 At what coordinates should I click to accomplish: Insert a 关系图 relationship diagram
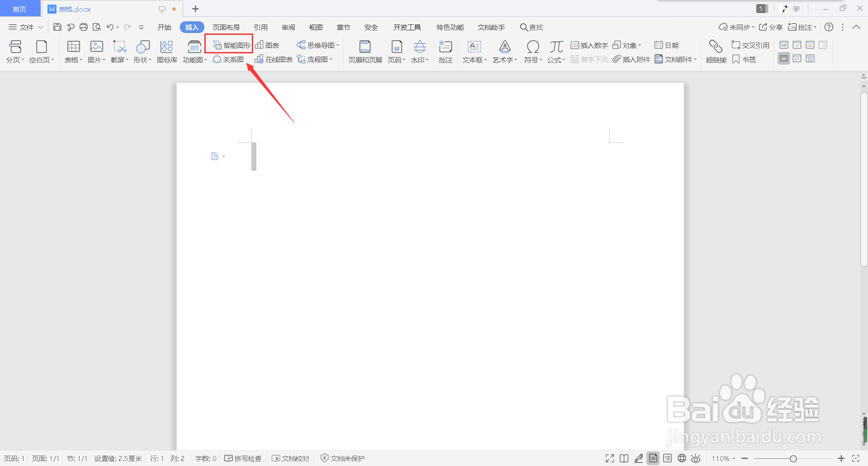[228, 59]
